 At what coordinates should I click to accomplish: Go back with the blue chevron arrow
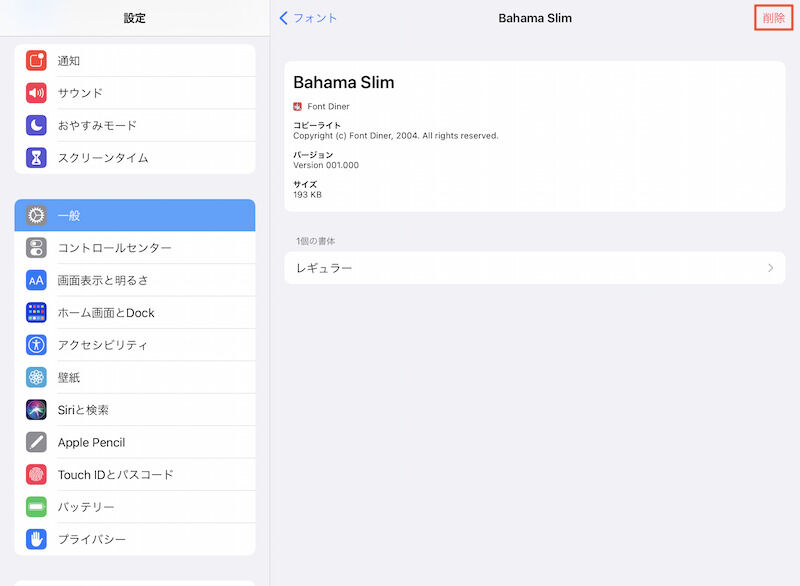coord(284,18)
